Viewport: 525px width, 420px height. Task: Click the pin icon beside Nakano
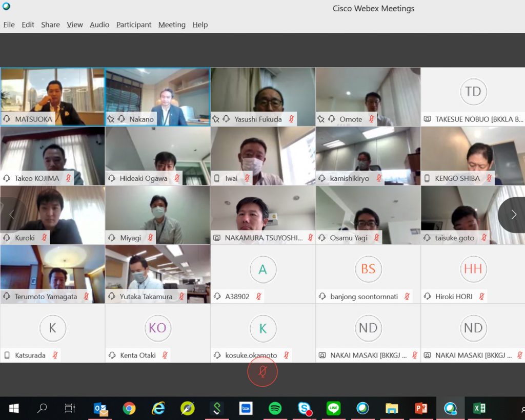111,119
